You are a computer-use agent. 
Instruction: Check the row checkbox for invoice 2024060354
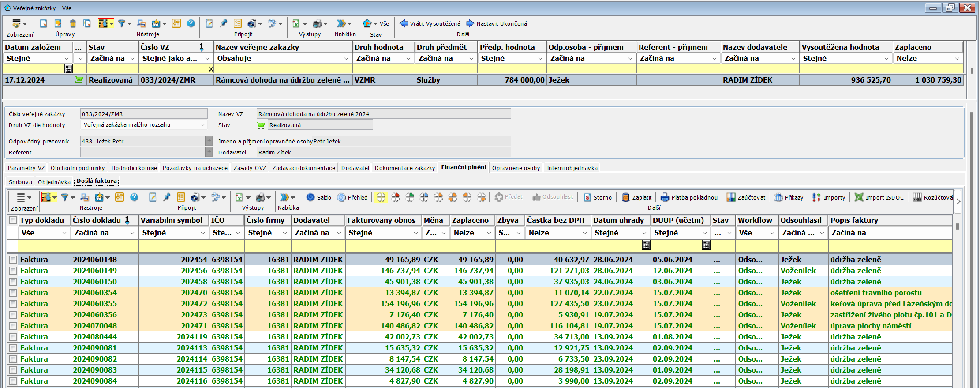13,293
